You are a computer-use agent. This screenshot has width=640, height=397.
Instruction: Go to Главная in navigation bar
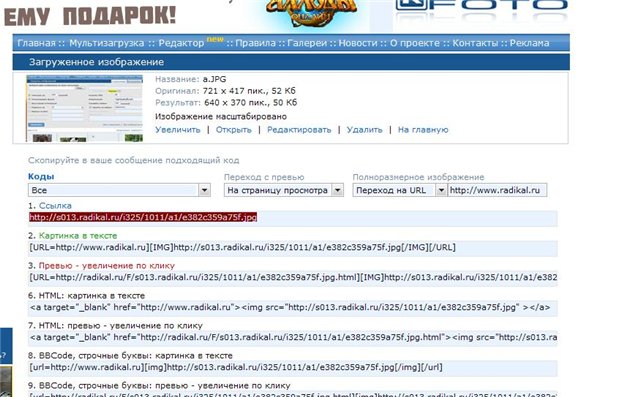[x=36, y=43]
